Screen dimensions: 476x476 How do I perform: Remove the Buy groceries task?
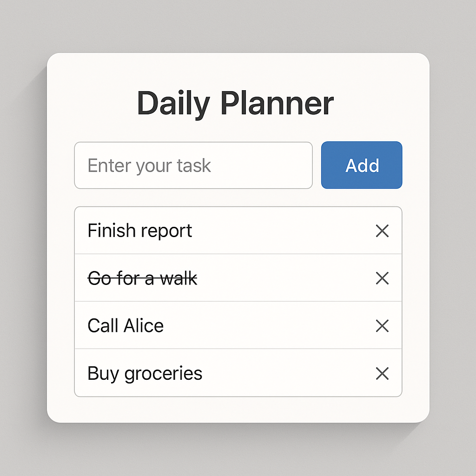382,373
